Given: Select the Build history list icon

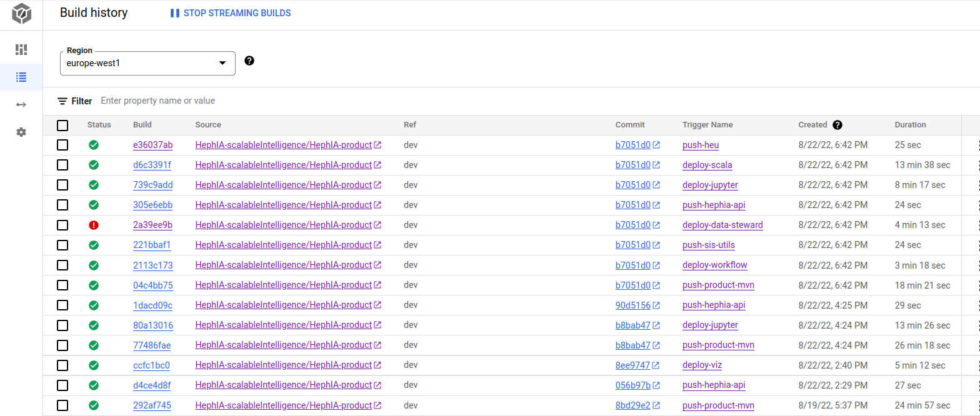Looking at the screenshot, I should coord(21,77).
